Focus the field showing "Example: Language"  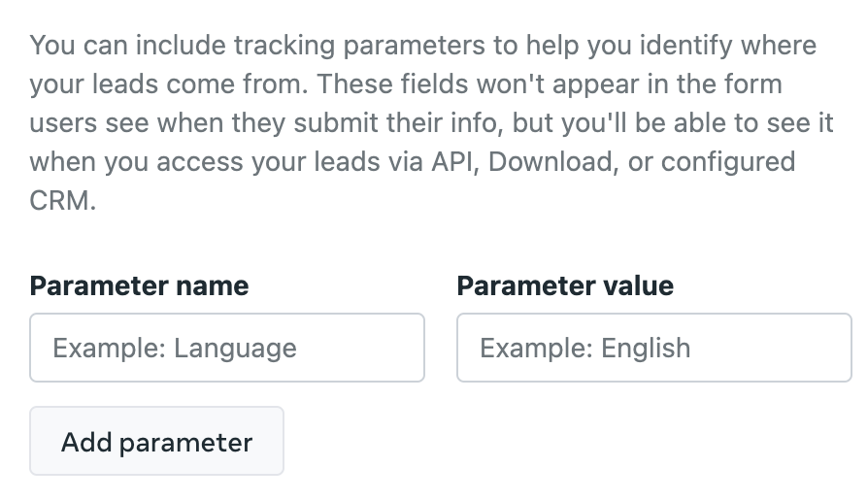(227, 348)
